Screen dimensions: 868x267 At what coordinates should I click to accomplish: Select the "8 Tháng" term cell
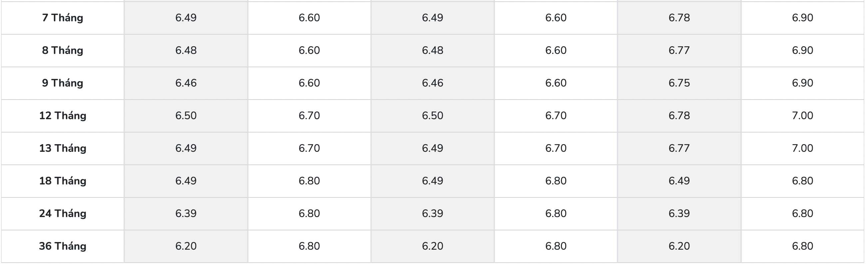point(62,50)
